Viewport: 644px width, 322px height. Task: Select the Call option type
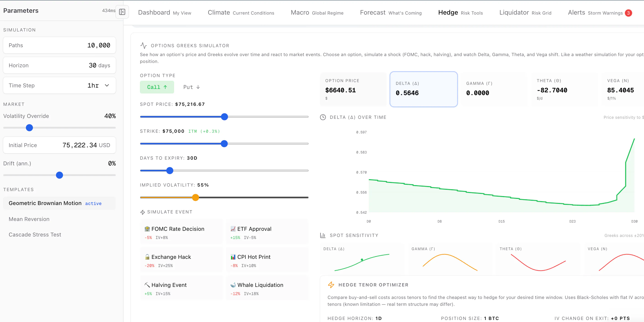click(157, 87)
